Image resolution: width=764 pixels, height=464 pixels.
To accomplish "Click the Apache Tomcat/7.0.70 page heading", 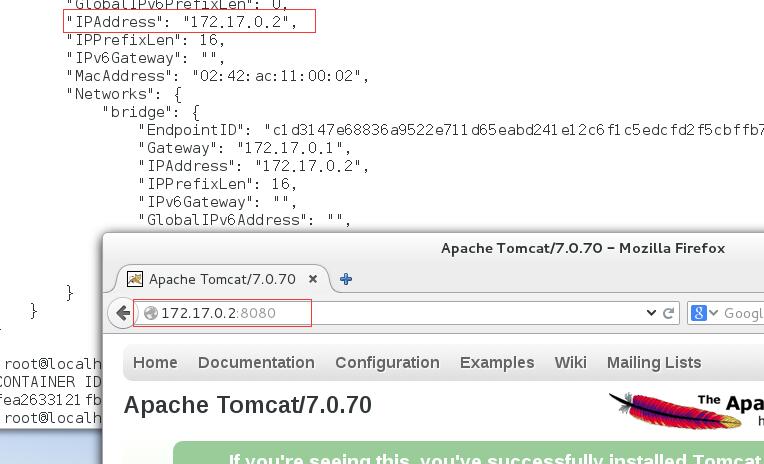I will point(248,405).
